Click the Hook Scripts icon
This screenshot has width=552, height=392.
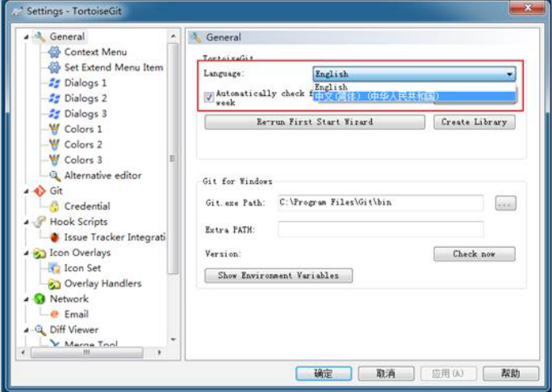point(40,222)
